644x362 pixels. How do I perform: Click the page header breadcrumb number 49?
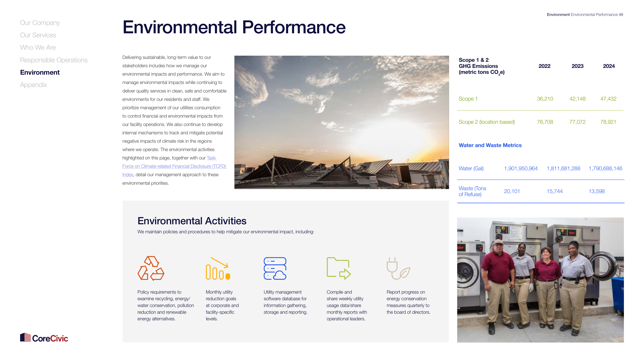click(x=621, y=14)
